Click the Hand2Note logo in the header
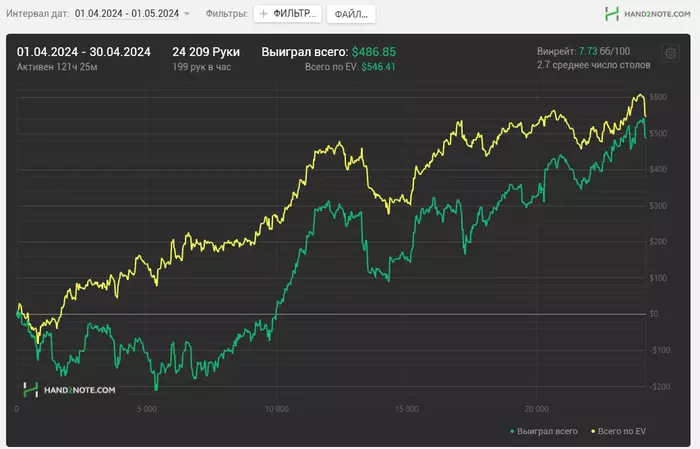 coord(612,14)
